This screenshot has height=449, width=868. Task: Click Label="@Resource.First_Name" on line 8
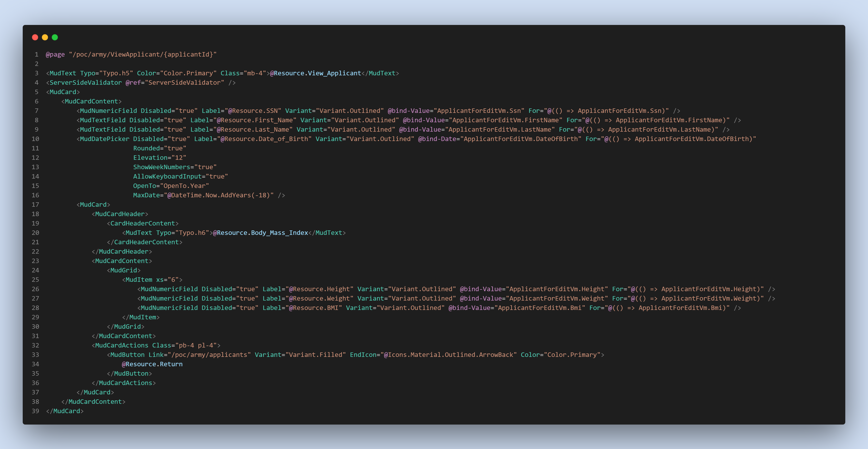[243, 120]
